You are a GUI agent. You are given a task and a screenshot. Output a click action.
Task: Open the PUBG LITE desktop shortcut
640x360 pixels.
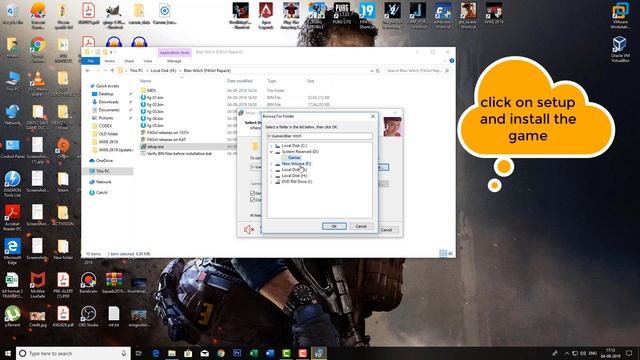tap(342, 14)
